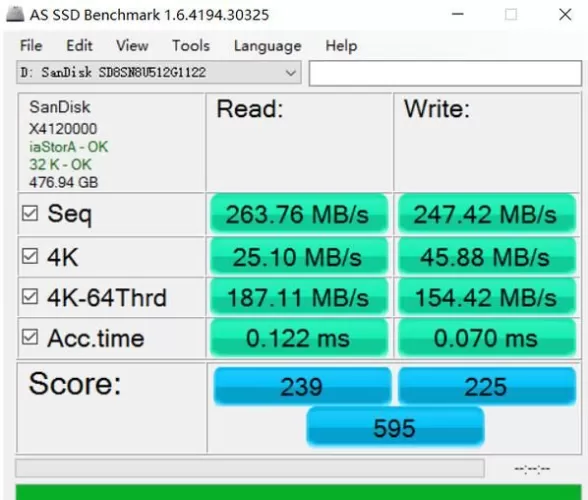The height and width of the screenshot is (500, 588).
Task: Click the Seq read result 263.76 MB/s
Action: 299,214
